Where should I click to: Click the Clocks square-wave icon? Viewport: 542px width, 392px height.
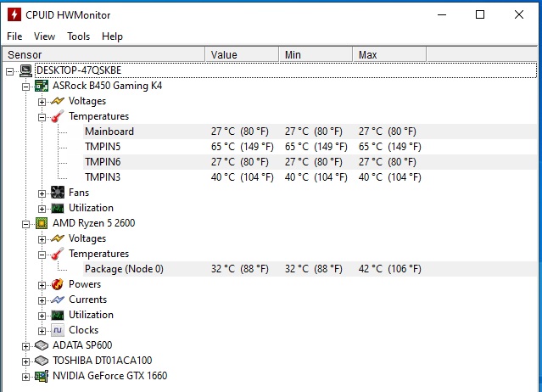58,330
